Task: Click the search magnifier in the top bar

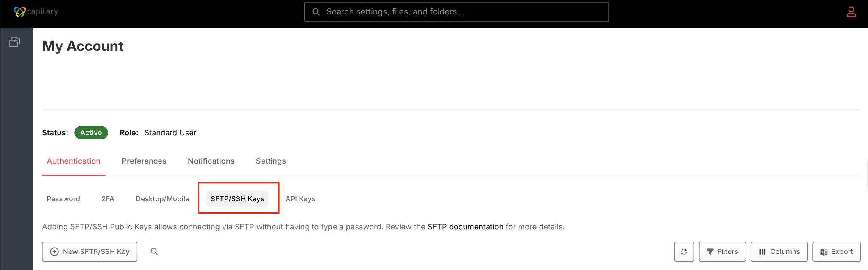Action: [316, 12]
